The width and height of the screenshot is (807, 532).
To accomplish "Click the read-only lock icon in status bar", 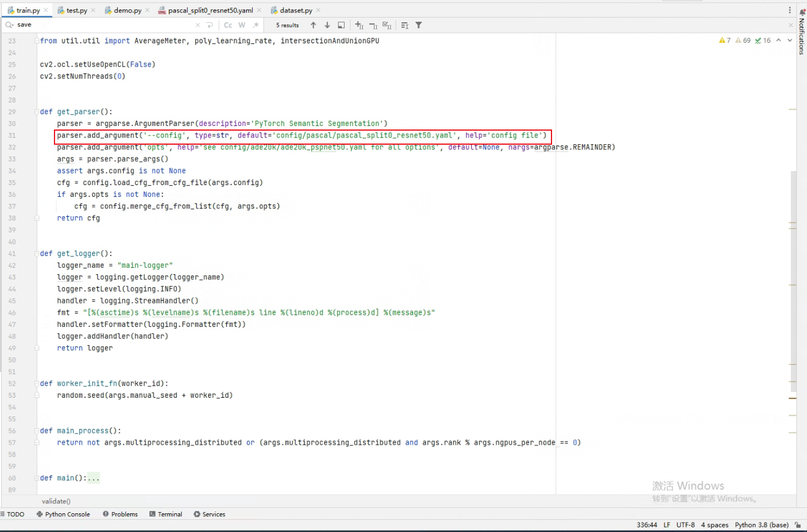I will [x=798, y=525].
